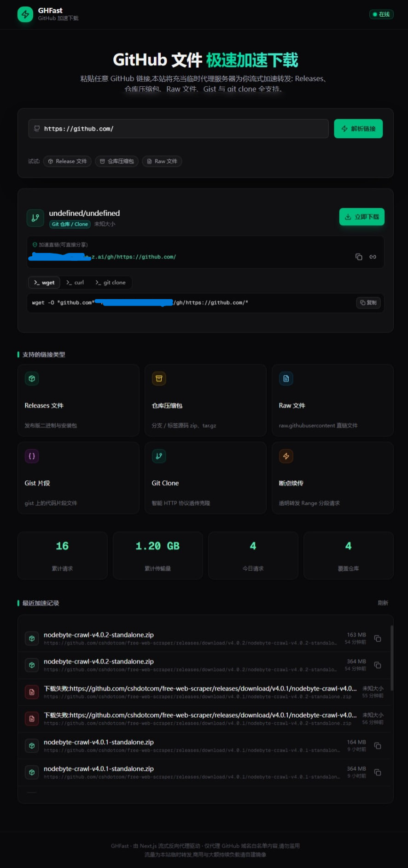This screenshot has width=408, height=868.
Task: Try the Release 文件 example chip
Action: (67, 161)
